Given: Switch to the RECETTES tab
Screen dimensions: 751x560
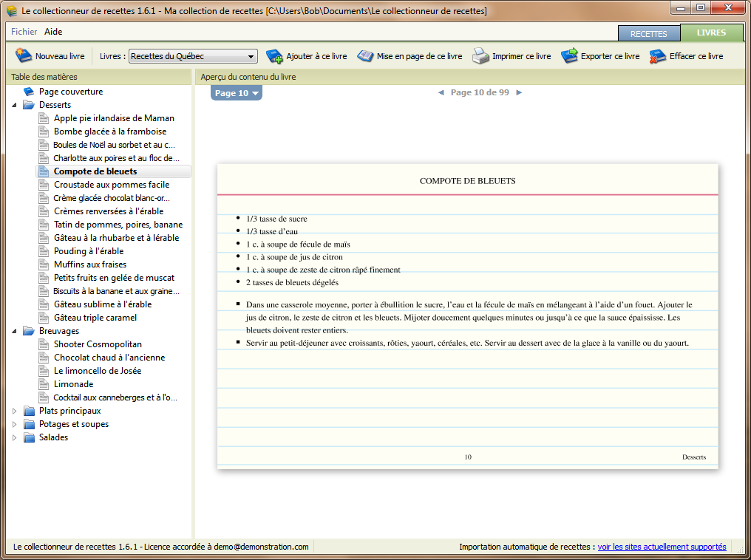Looking at the screenshot, I should click(648, 33).
